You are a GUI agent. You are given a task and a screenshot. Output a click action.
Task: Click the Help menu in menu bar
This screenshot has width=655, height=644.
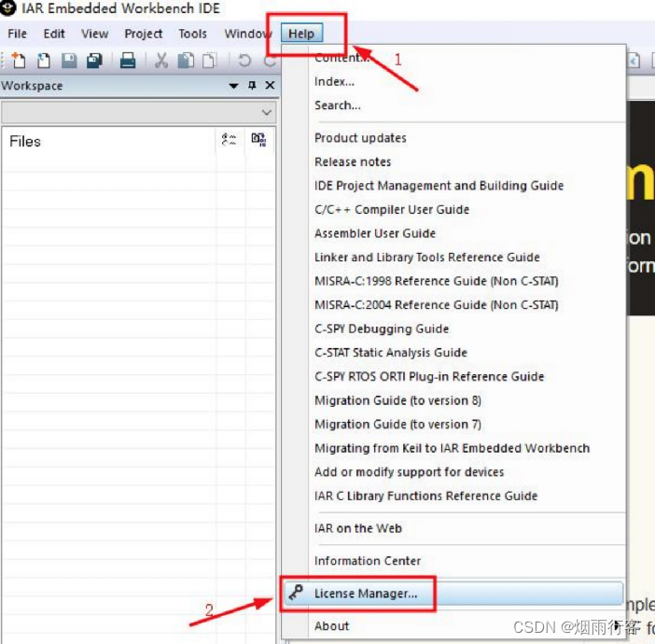(301, 34)
